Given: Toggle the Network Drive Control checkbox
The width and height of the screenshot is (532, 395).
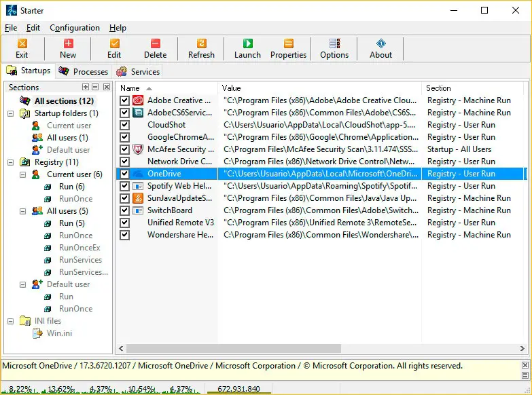Looking at the screenshot, I should (124, 162).
